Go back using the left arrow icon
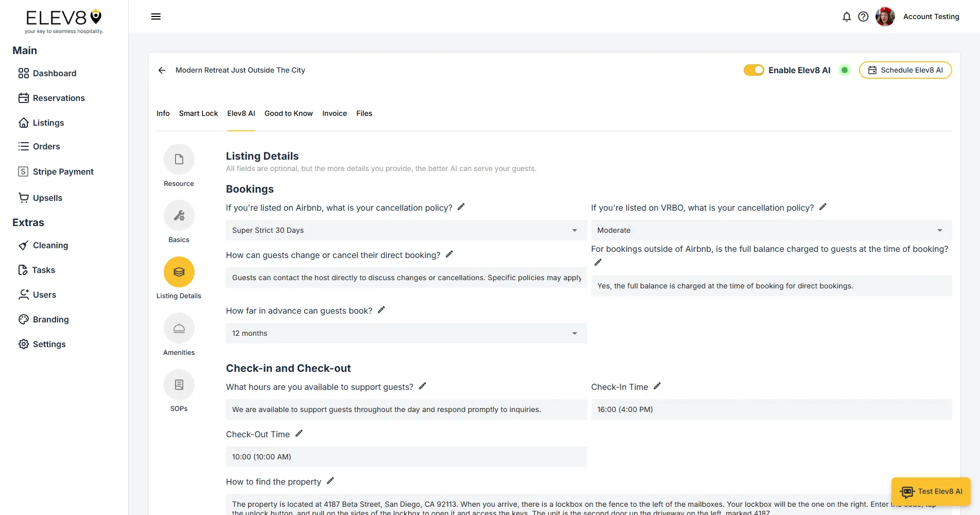 162,70
